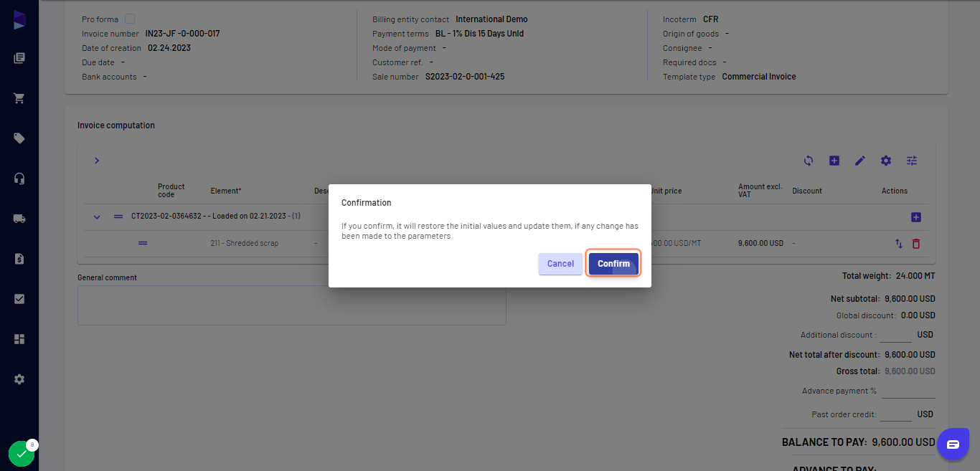Click the 211 - Shredded scrap element cell
The width and height of the screenshot is (980, 471).
tap(245, 243)
